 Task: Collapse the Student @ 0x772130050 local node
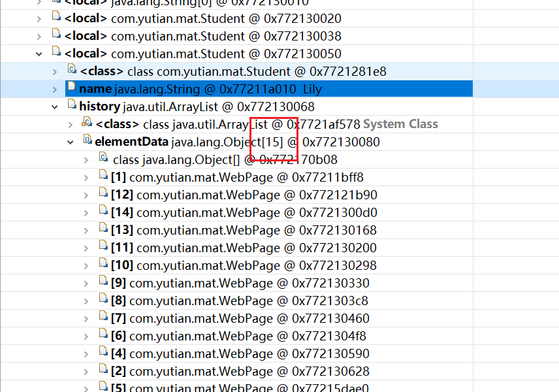(39, 53)
